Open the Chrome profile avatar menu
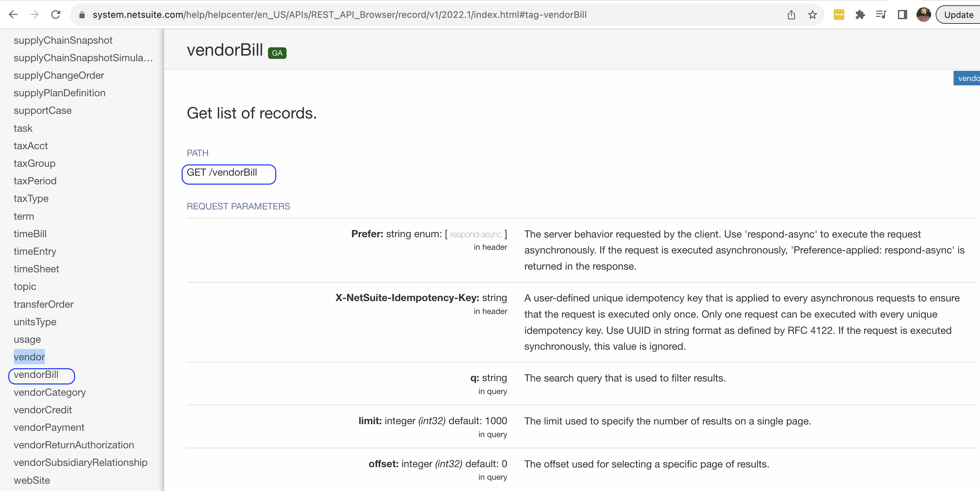Screen dimensions: 980x491 (x=923, y=15)
